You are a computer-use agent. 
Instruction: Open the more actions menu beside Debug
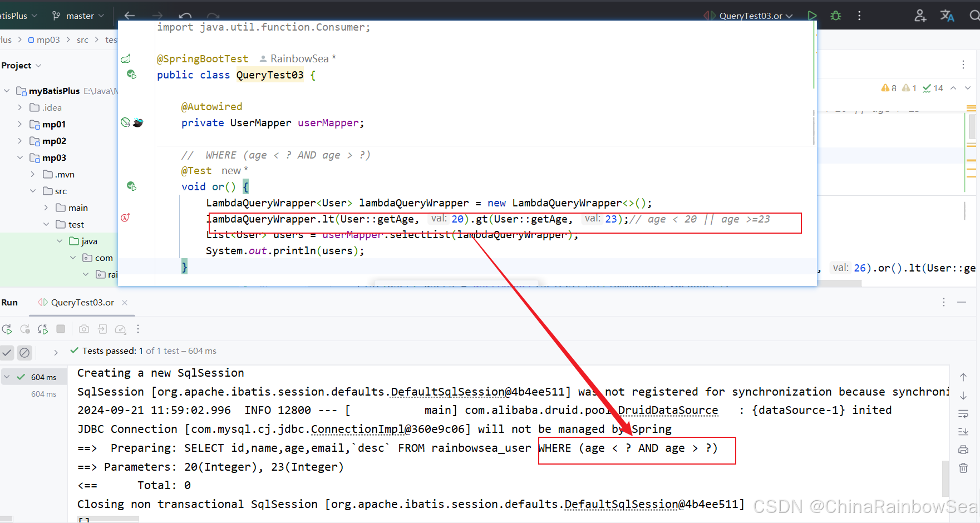point(859,16)
